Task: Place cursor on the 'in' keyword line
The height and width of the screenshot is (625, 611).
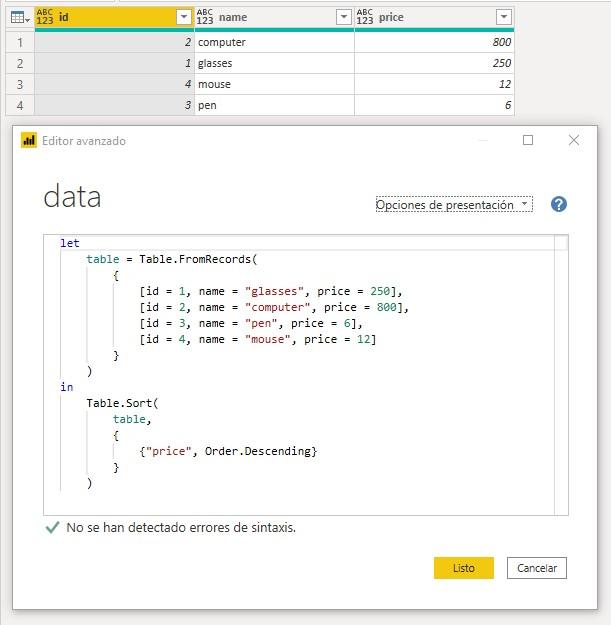Action: pos(67,387)
